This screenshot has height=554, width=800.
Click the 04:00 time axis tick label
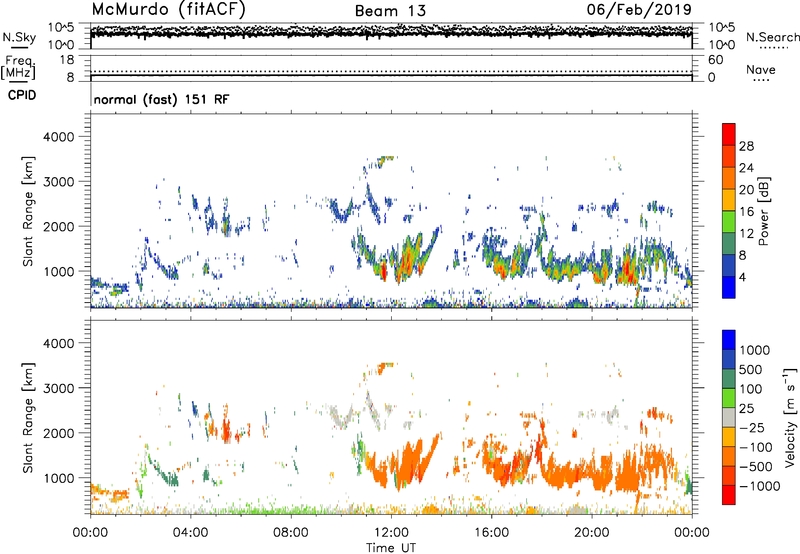coord(190,533)
